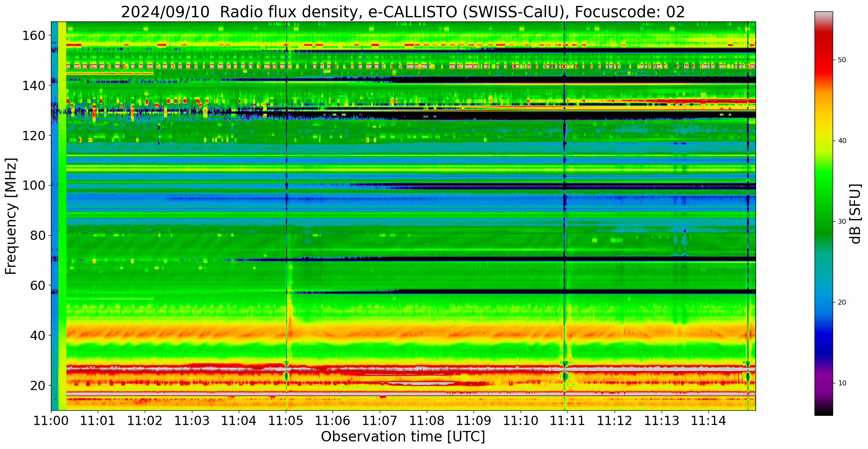Select the 'Frequency [MHz]' axis label
This screenshot has height=449, width=868.
click(11, 216)
